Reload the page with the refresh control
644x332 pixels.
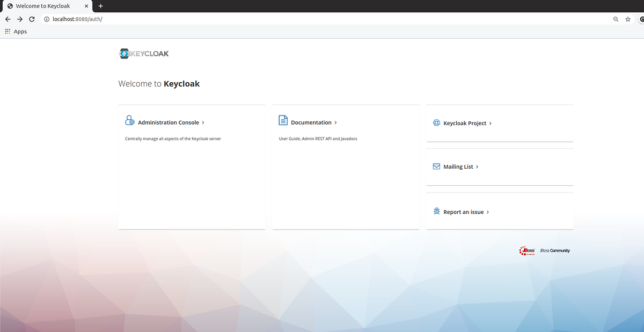tap(32, 19)
